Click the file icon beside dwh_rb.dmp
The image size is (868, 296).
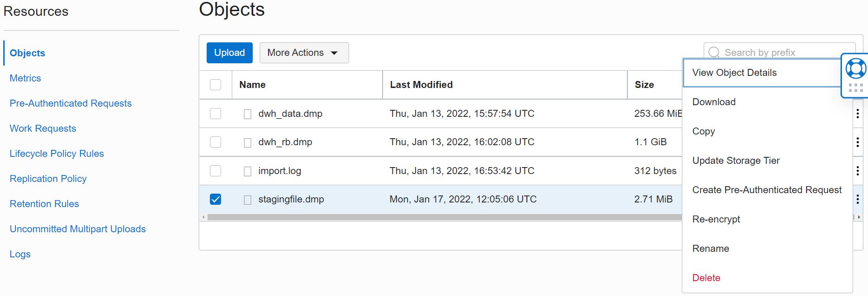pos(248,142)
